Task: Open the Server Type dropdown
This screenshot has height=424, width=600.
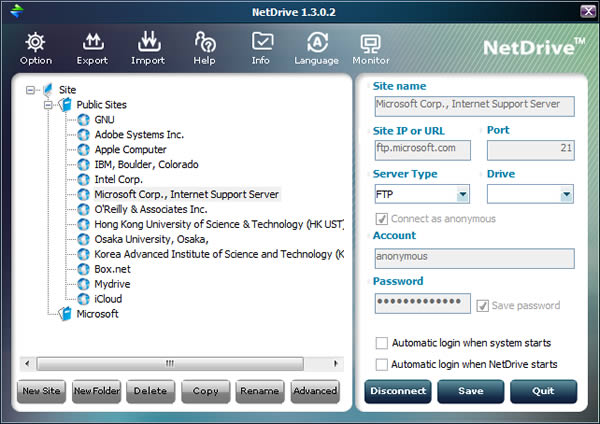Action: point(462,195)
